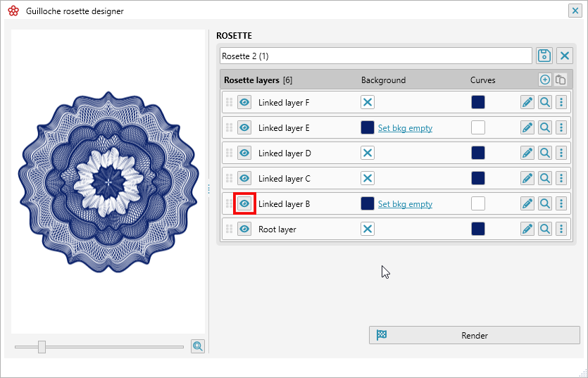Viewport: 588px width, 378px height.
Task: Zoom to Root layer with magnifier
Action: [x=545, y=229]
